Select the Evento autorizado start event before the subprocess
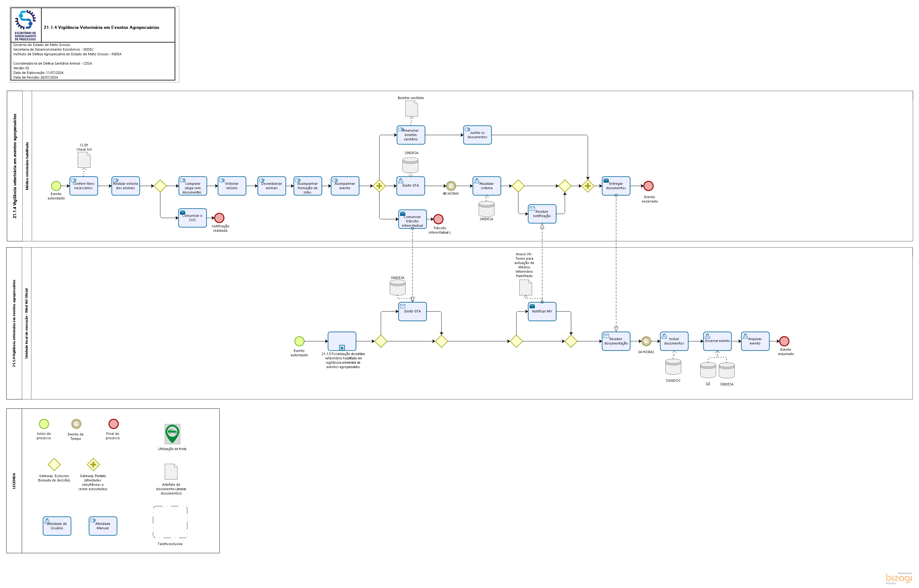The height and width of the screenshot is (588, 919). tap(300, 341)
